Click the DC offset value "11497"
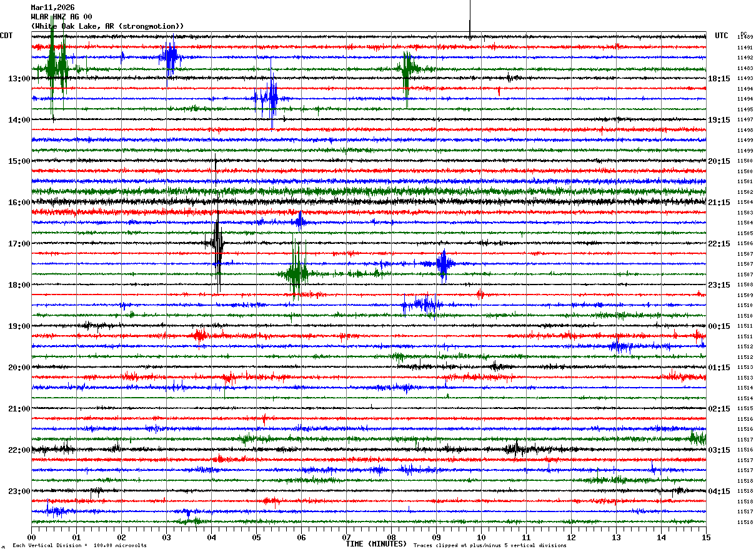 [x=745, y=120]
